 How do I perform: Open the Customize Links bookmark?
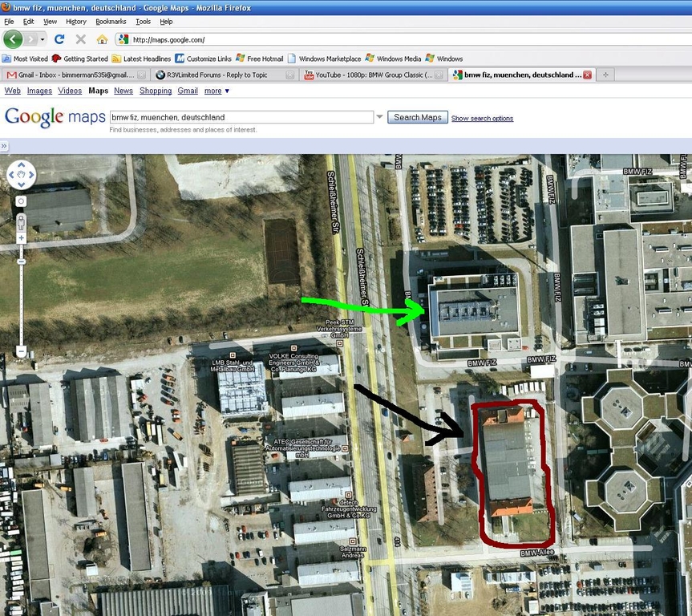pyautogui.click(x=203, y=59)
